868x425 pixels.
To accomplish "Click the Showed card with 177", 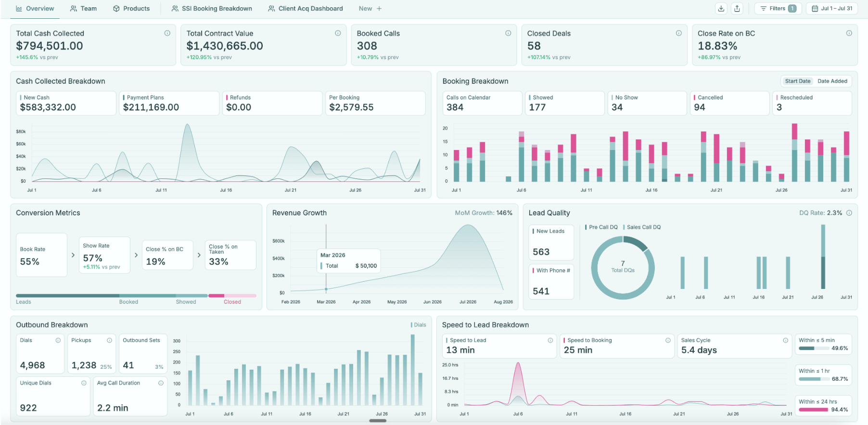I will tap(565, 103).
